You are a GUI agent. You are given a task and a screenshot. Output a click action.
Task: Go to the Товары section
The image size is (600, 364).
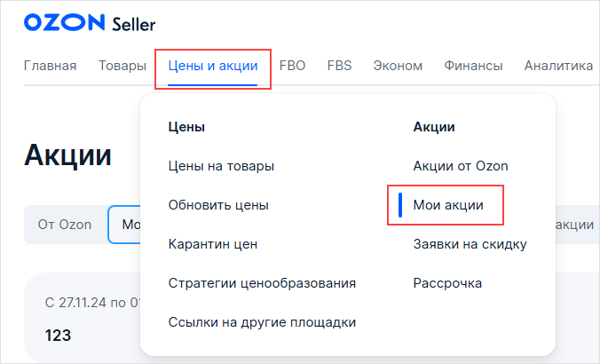pyautogui.click(x=122, y=66)
